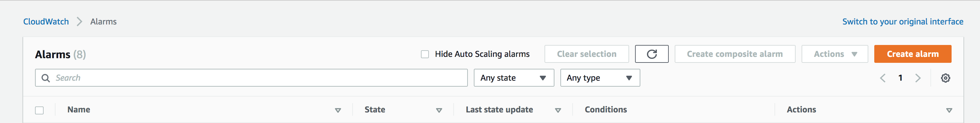Navigate to CloudWatch breadcrumb
The image size is (980, 123).
[x=46, y=22]
